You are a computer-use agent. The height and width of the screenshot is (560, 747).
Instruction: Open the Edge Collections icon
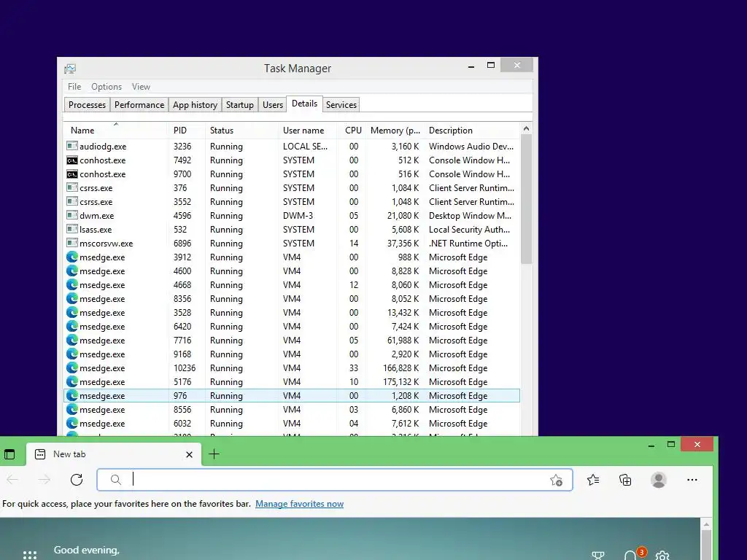tap(625, 480)
